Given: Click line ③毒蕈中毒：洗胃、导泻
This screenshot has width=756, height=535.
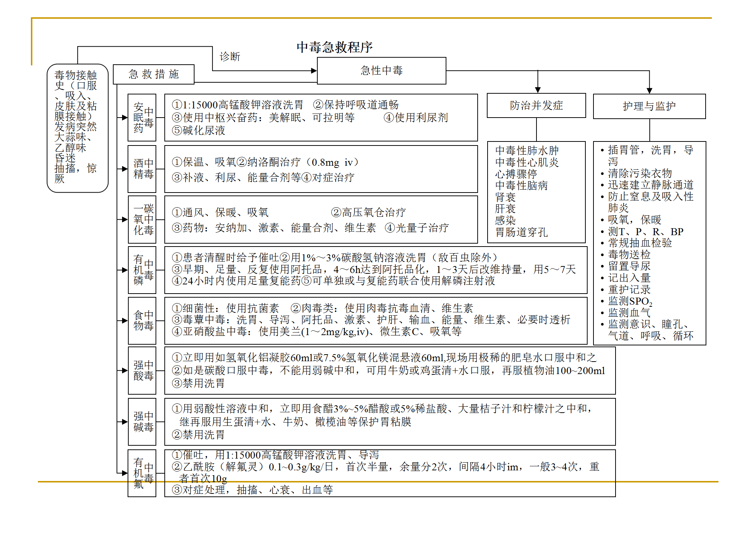Looking at the screenshot, I should (371, 320).
